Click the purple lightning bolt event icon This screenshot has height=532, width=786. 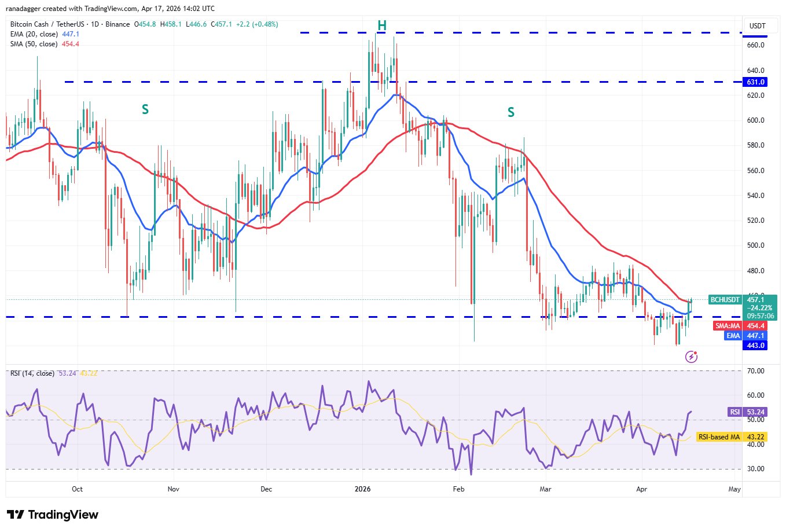[691, 357]
